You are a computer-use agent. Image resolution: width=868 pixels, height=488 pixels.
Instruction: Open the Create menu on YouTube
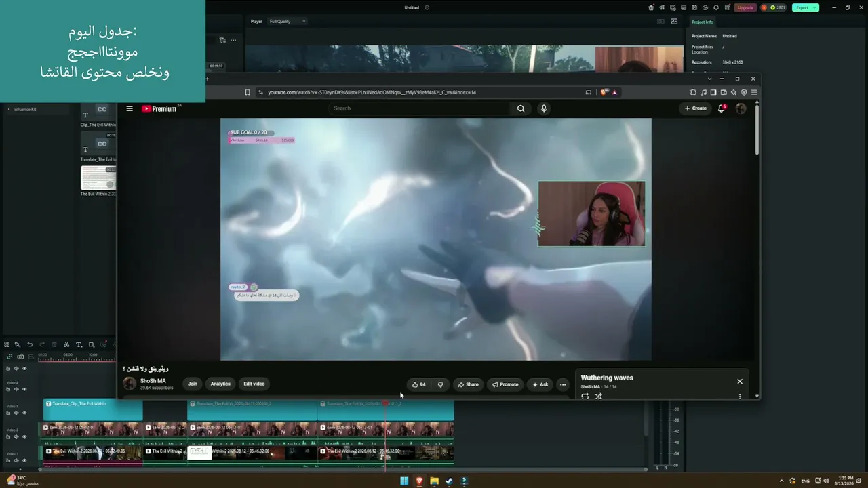point(695,108)
